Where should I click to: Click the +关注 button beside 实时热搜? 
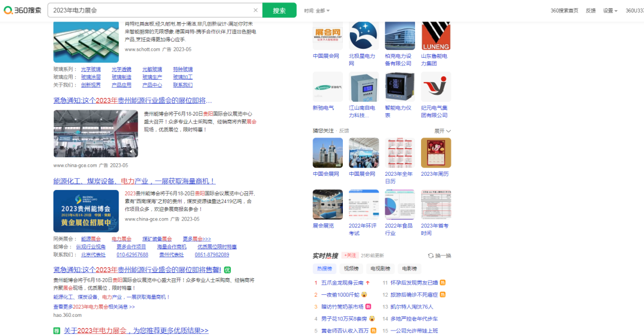[x=350, y=255]
